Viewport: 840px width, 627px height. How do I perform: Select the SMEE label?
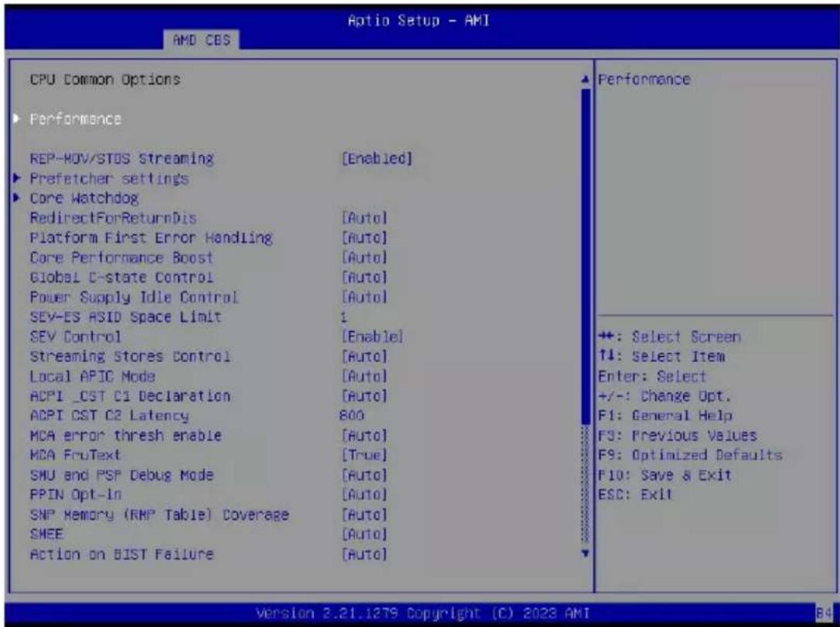pos(46,535)
